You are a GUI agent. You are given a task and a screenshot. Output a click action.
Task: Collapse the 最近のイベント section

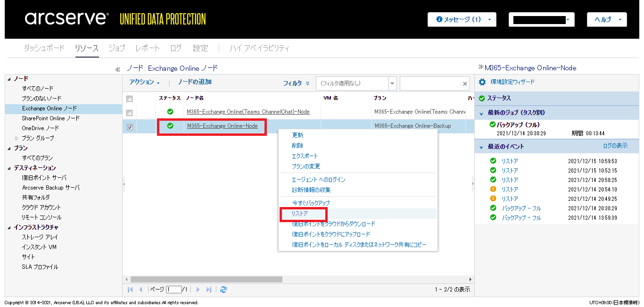point(481,147)
